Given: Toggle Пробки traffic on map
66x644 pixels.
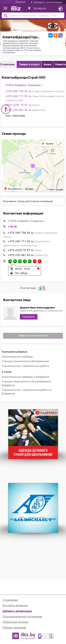Looking at the screenshot, I should [x=48, y=144].
